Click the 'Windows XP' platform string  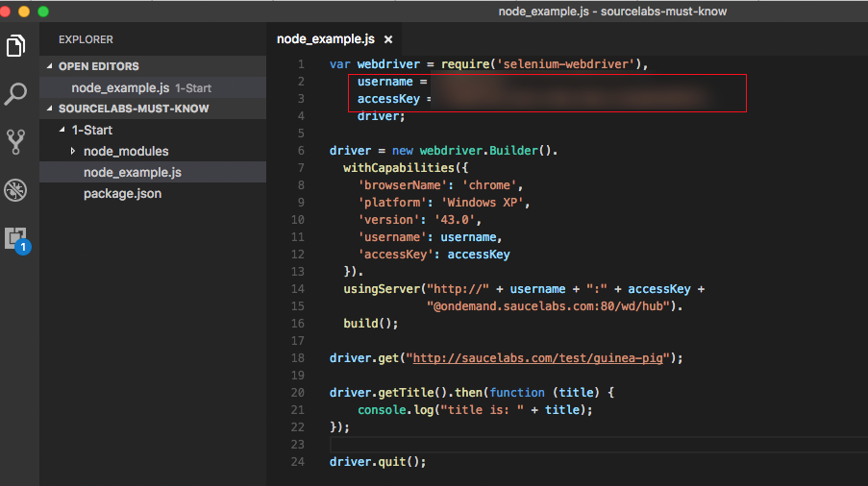[482, 203]
